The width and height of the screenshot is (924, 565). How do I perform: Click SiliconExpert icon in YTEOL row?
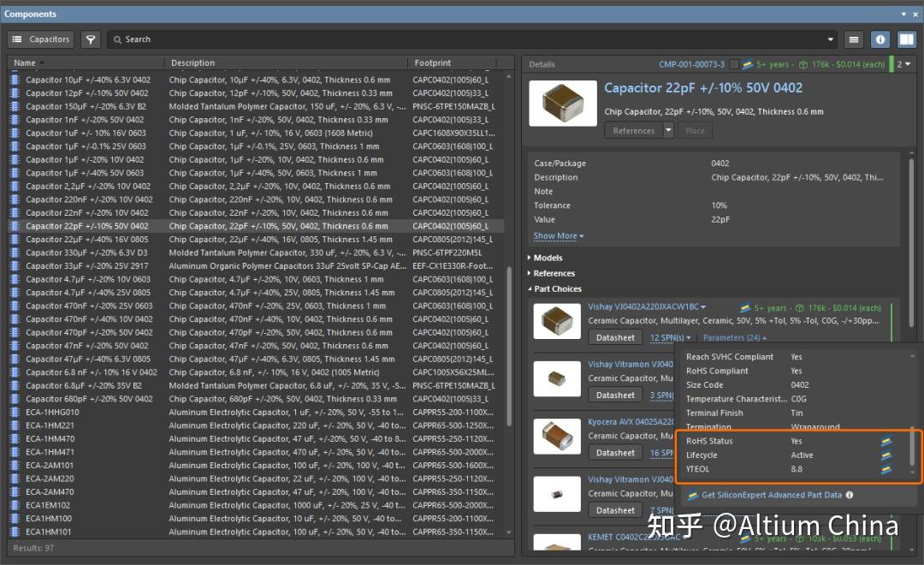(885, 469)
